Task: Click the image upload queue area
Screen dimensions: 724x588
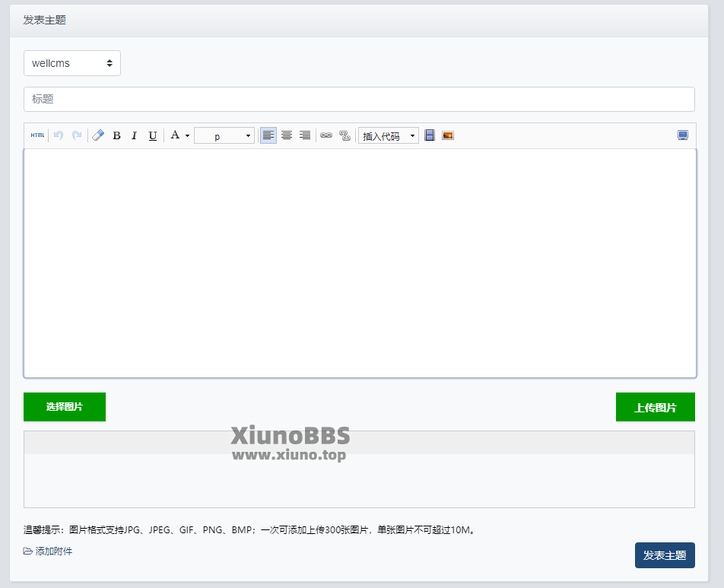Action: pyautogui.click(x=359, y=469)
